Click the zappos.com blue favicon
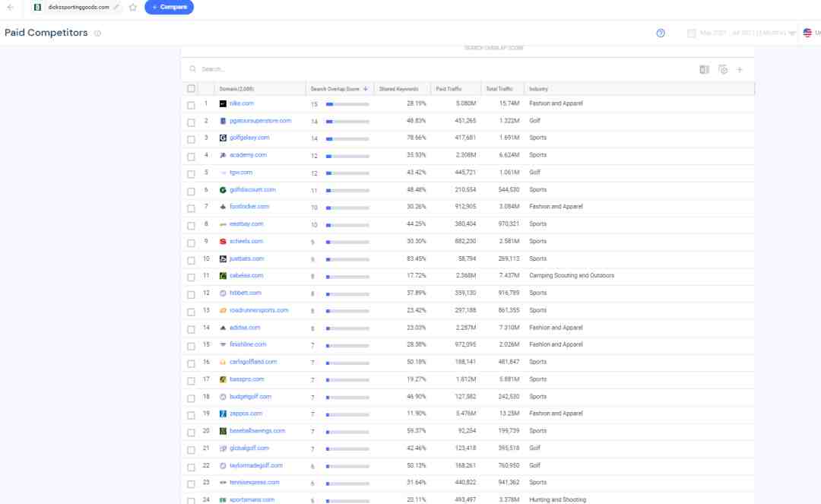821x504 pixels. click(x=223, y=414)
